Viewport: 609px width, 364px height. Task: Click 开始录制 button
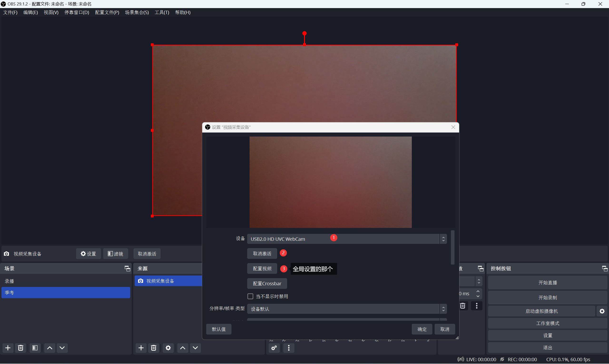pyautogui.click(x=547, y=298)
